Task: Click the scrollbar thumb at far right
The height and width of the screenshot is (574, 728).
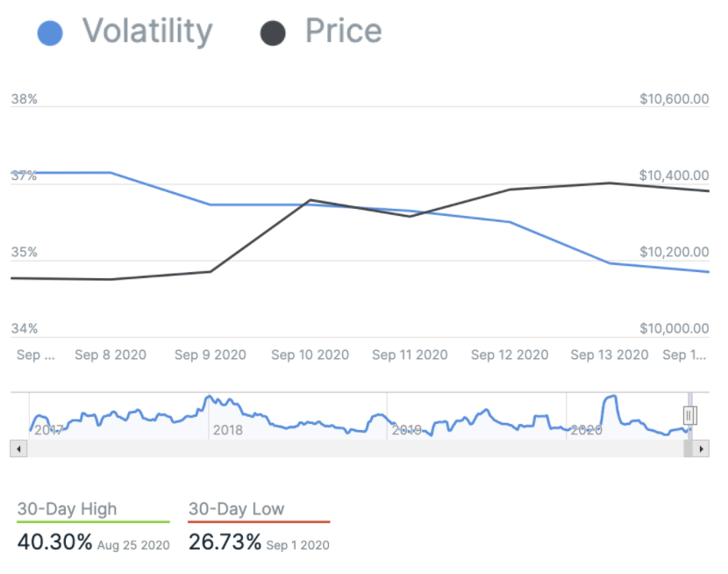Action: click(x=688, y=448)
